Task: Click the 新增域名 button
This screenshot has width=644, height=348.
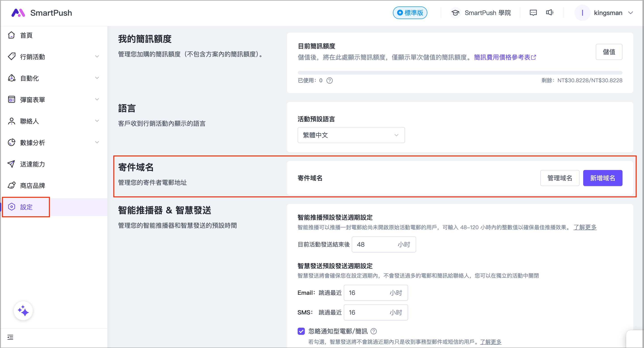Action: tap(602, 178)
